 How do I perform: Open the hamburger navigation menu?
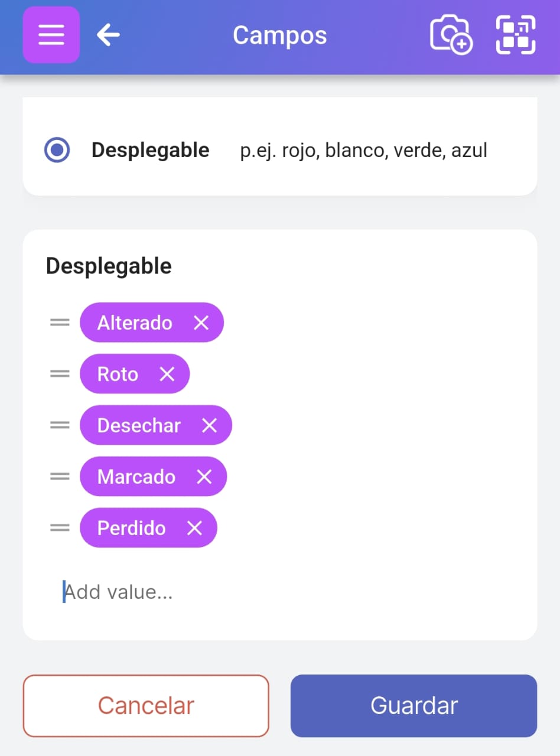pos(51,34)
